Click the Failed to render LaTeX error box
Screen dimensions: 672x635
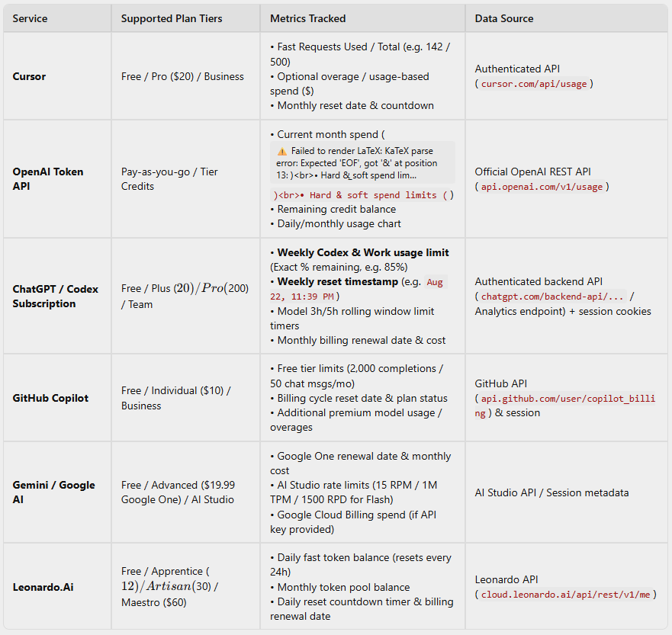(x=362, y=162)
